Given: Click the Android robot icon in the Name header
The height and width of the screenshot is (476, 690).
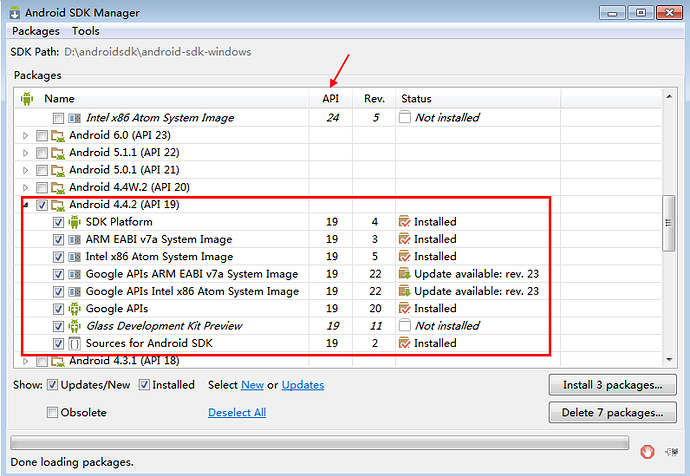Looking at the screenshot, I should click(x=27, y=99).
